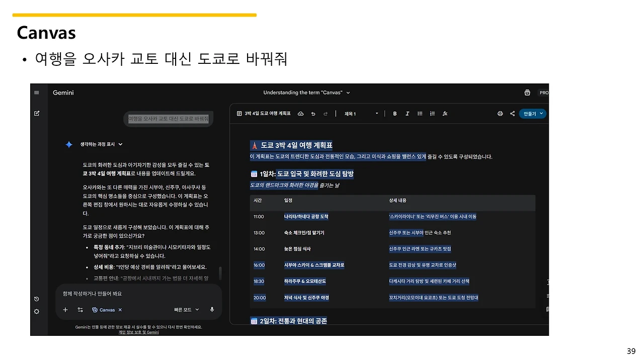The height and width of the screenshot is (362, 644).
Task: Collapse the 생각하는 과정 표시 section
Action: tap(100, 144)
